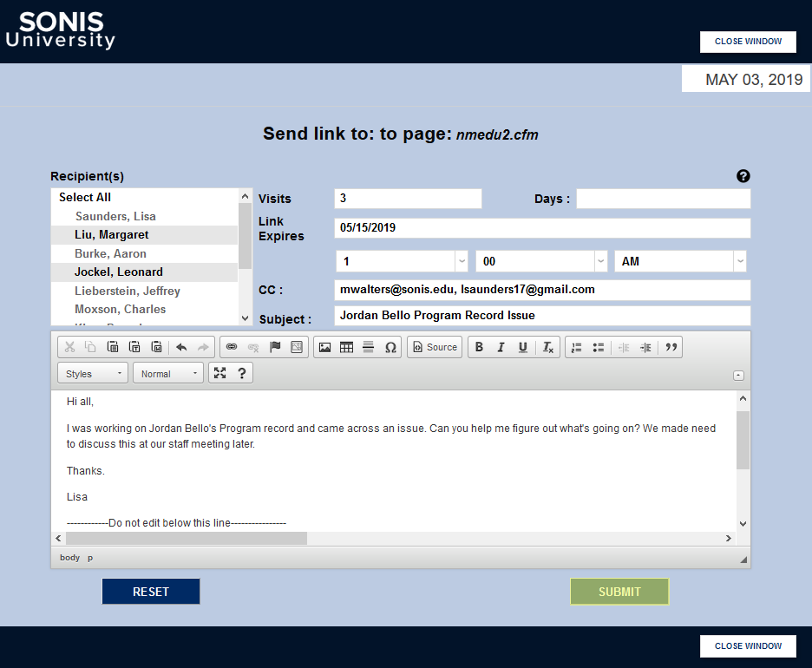Screen dimensions: 812x668
Task: Insert a bulleted list
Action: (598, 347)
